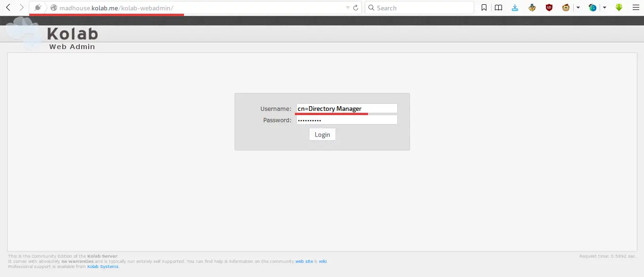Click the Greasemonkey monkey icon
Screen dimensions: 644x277
(x=566, y=8)
